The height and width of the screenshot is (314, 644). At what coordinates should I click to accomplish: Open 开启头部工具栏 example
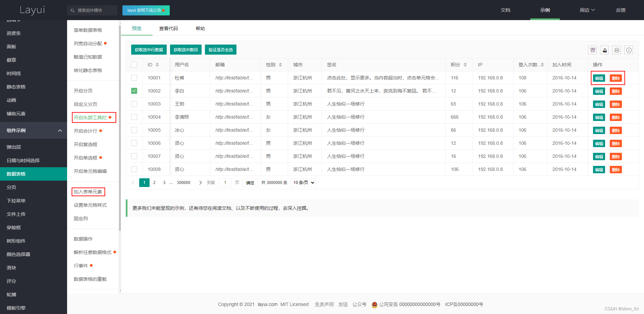[90, 118]
